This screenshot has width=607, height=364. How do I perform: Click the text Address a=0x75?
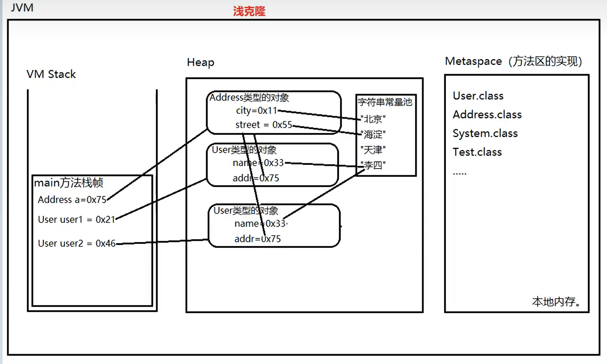[72, 200]
